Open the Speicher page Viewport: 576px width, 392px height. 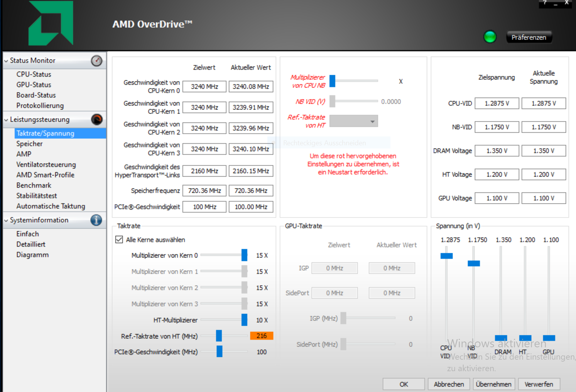pos(29,144)
